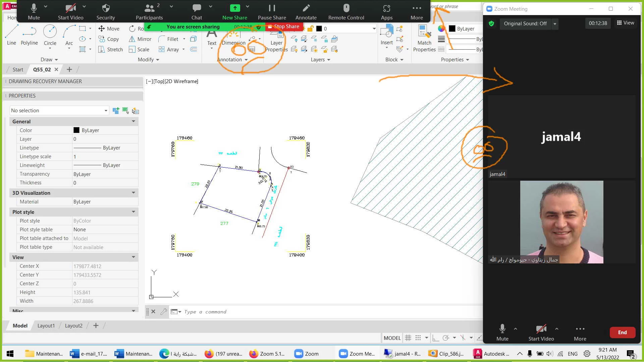Screen dimensions: 644x362
Task: Collapse the General properties section
Action: point(133,121)
